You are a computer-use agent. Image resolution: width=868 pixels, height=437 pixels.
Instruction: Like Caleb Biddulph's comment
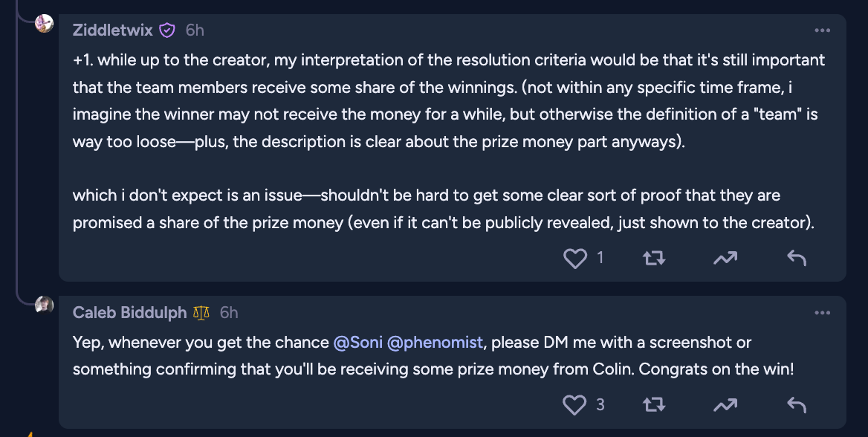(575, 404)
